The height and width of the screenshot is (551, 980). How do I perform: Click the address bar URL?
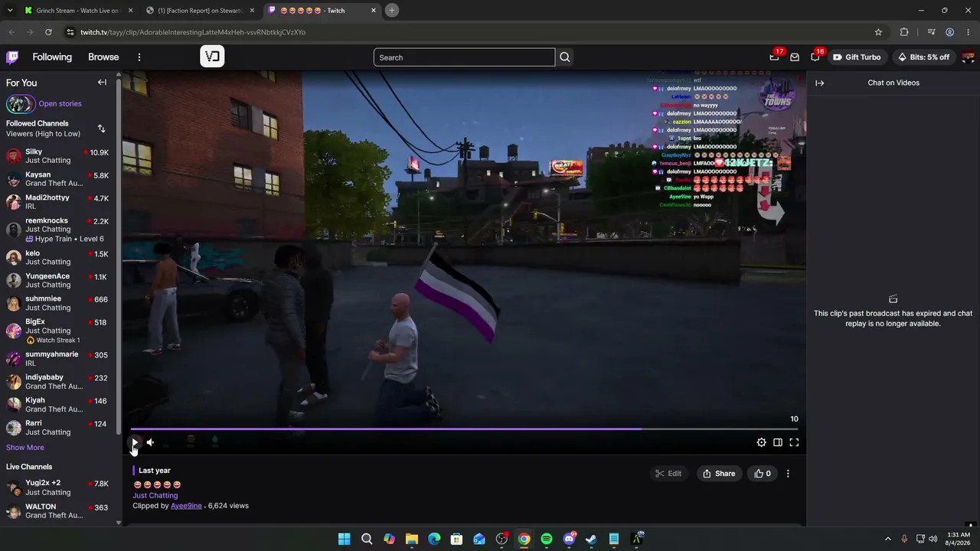[x=193, y=32]
